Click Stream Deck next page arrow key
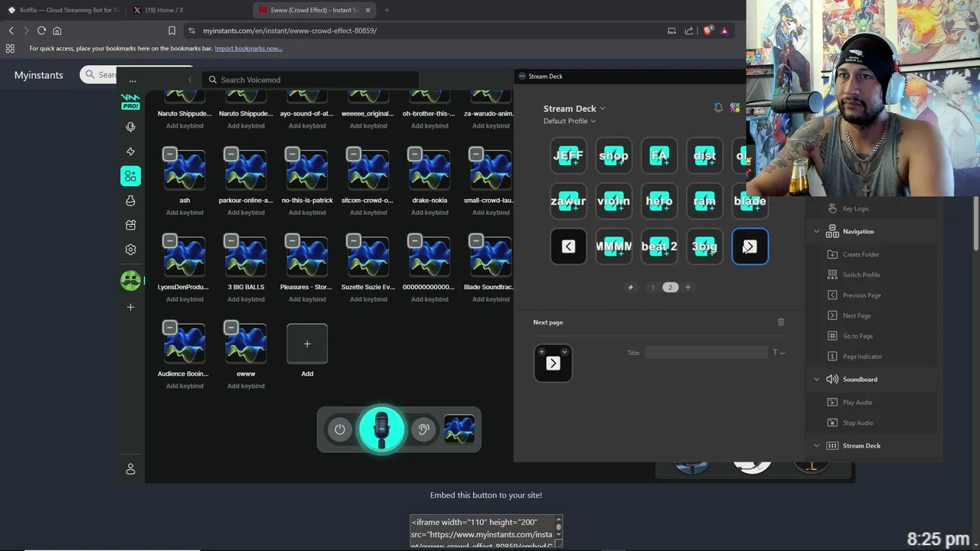The height and width of the screenshot is (551, 980). coord(750,246)
